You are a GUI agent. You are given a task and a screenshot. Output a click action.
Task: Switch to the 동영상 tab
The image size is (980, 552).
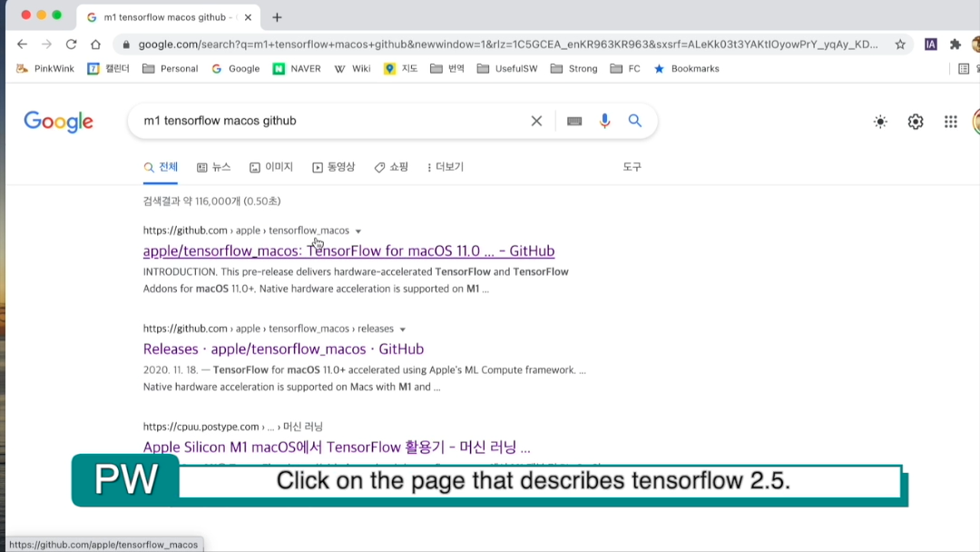(x=334, y=167)
